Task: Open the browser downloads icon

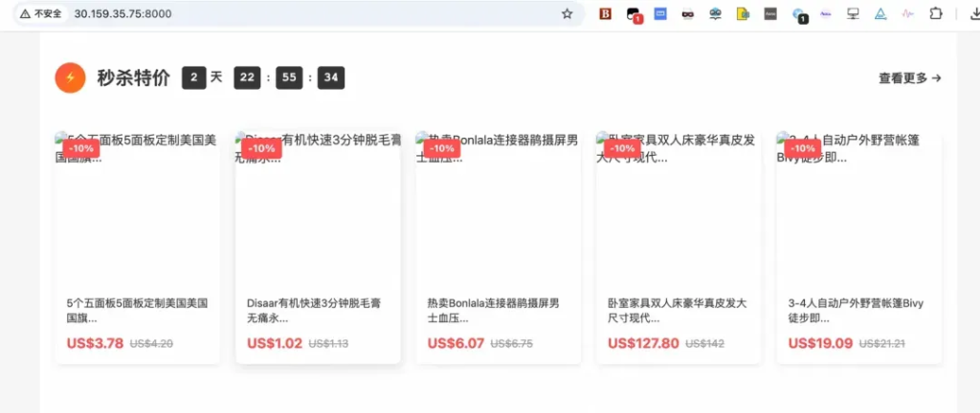Action: pos(964,13)
